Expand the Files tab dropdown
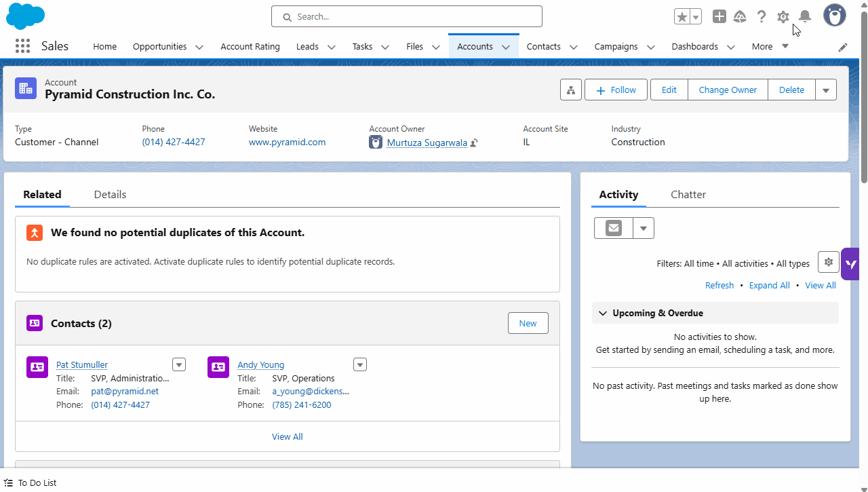868x492 pixels. pyautogui.click(x=435, y=47)
